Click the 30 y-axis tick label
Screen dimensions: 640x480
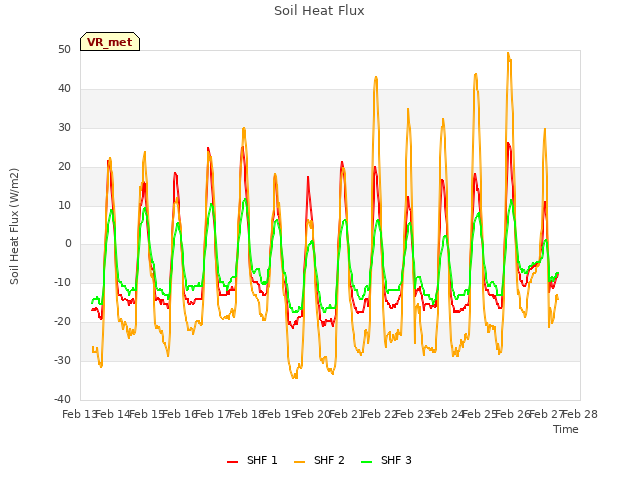[64, 128]
